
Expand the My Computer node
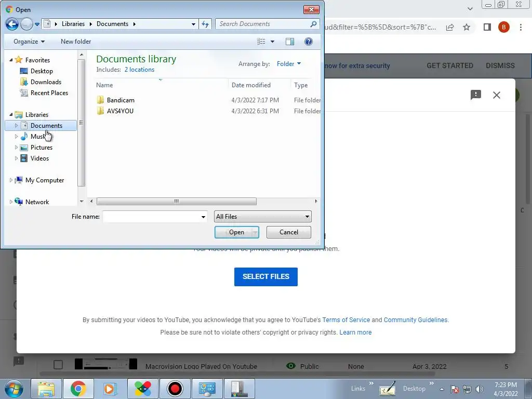click(11, 180)
